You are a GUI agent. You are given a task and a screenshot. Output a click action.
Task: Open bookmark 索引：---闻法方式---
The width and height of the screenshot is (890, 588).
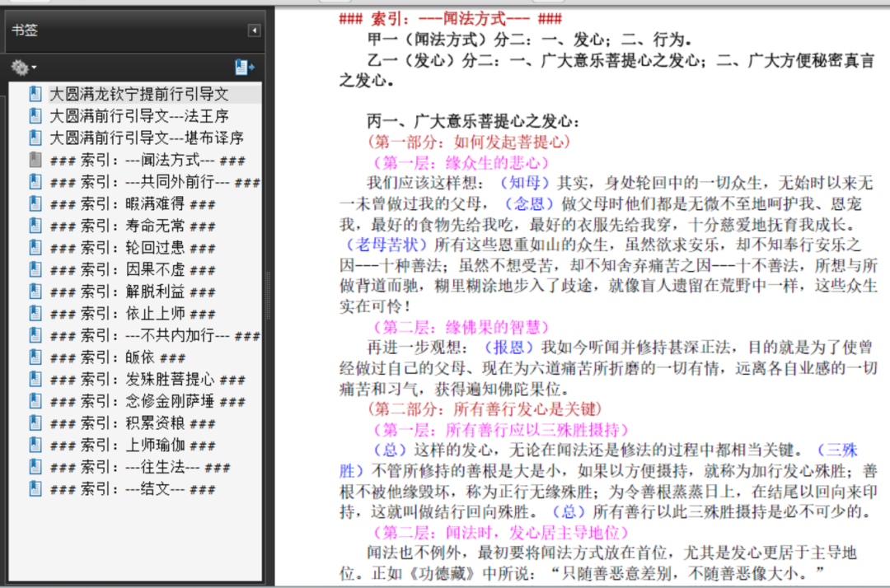tap(148, 161)
